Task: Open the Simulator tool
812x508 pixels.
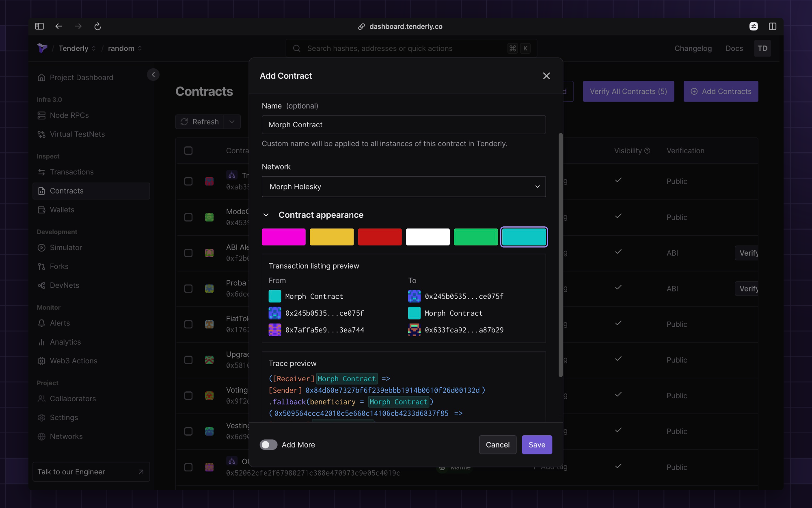Action: pyautogui.click(x=66, y=247)
